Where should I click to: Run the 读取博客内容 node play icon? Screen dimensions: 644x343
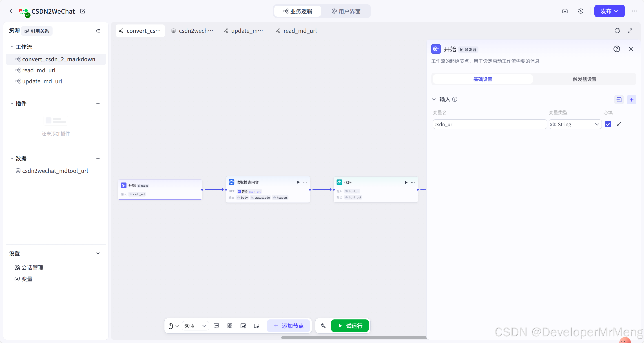[x=298, y=182]
